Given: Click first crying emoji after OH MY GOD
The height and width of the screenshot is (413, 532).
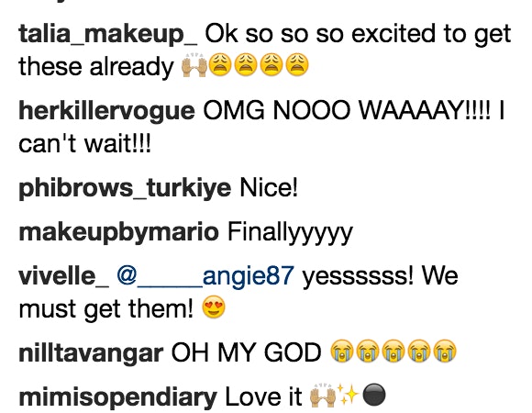Looking at the screenshot, I should (342, 351).
